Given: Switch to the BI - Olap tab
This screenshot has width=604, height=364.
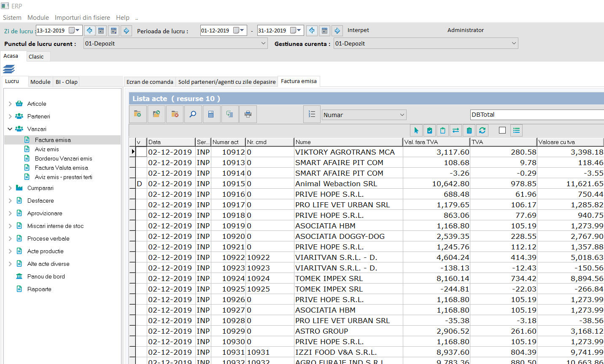Looking at the screenshot, I should (67, 82).
